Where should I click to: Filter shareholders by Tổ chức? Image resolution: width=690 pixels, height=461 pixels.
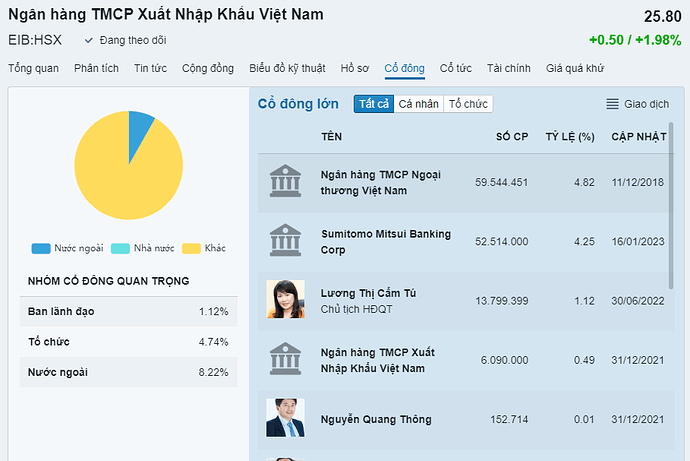[468, 104]
